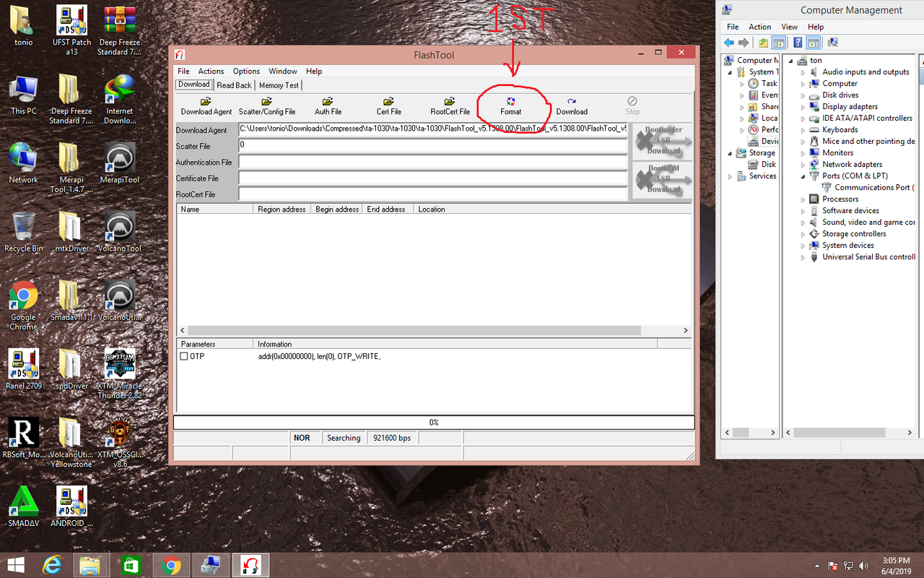Click Forward arrow in Computer Management toolbar
This screenshot has width=924, height=578.
click(744, 43)
